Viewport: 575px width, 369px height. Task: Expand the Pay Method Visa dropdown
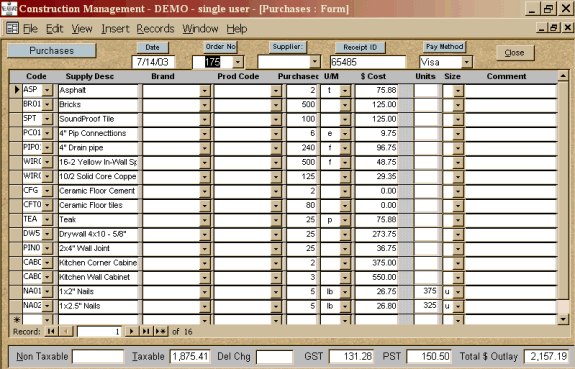[x=466, y=62]
